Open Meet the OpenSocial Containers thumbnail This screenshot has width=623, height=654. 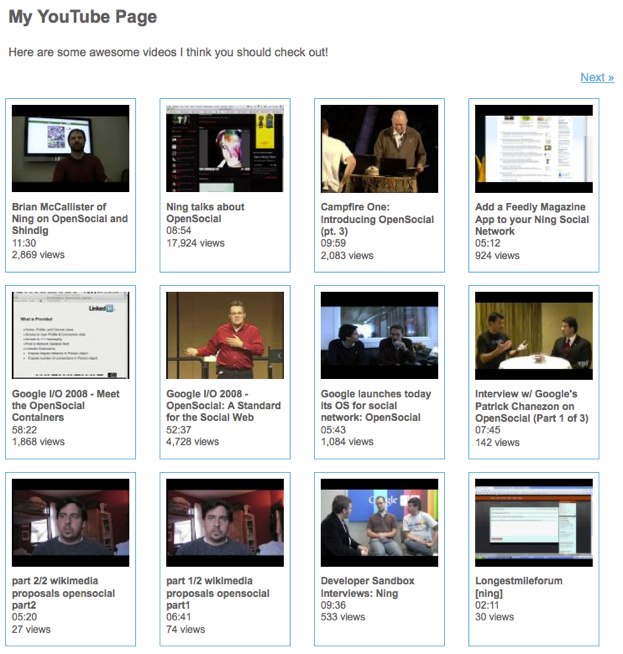tap(70, 335)
